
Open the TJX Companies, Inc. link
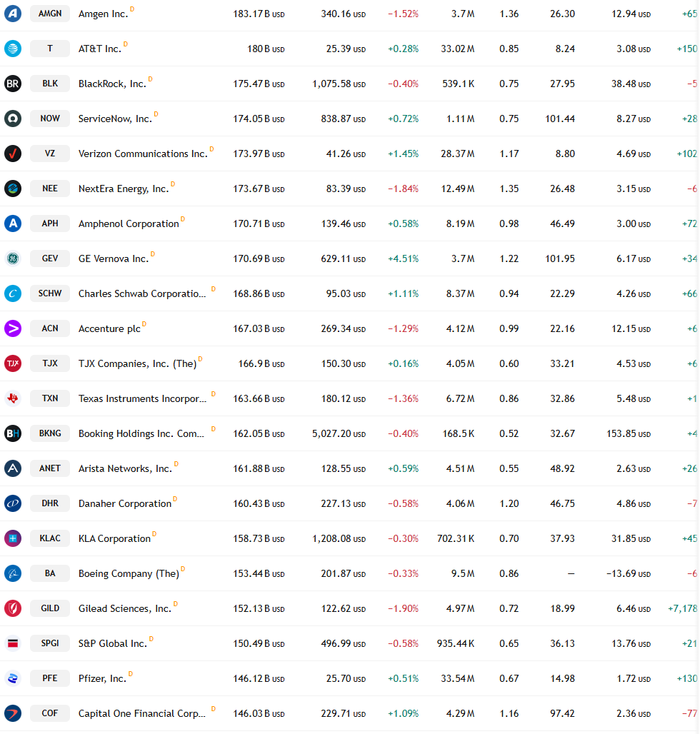137,363
